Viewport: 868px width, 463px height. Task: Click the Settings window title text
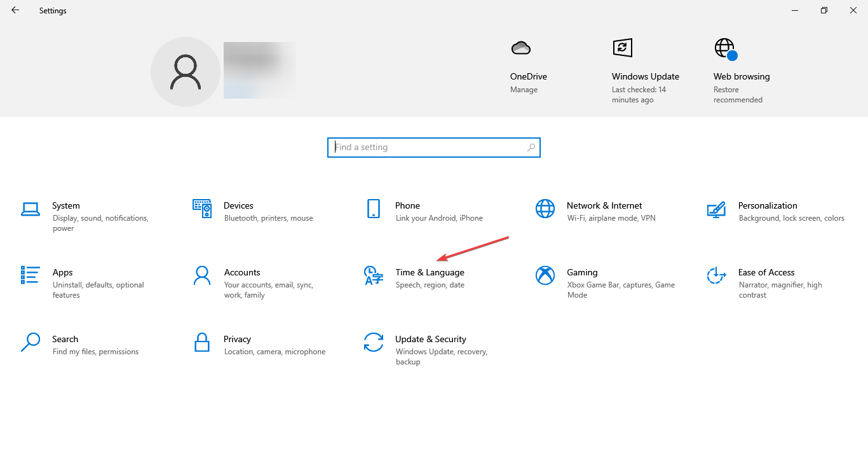click(53, 11)
